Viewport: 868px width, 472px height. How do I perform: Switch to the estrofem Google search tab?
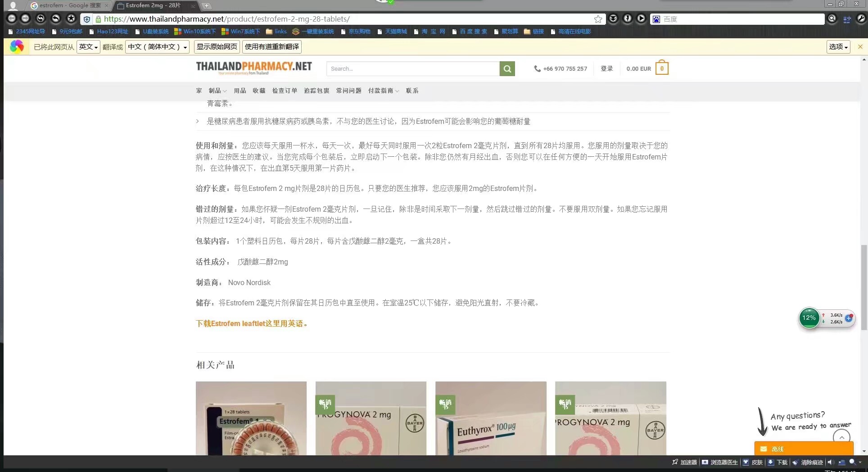pos(69,5)
